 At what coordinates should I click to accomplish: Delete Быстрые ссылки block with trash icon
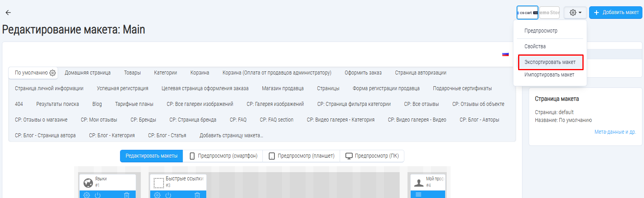pos(197,195)
